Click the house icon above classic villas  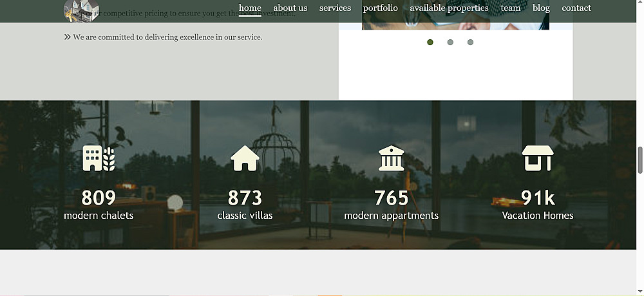click(245, 158)
